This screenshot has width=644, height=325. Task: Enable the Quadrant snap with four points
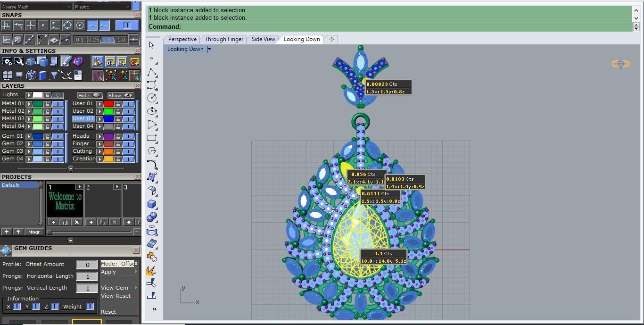tap(67, 25)
